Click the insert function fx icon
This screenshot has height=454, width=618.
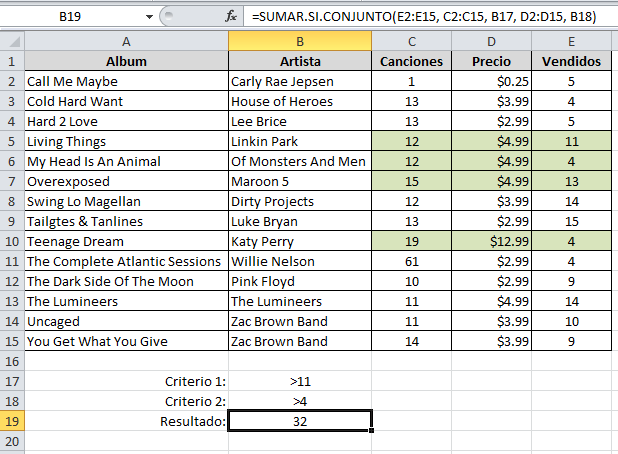pyautogui.click(x=230, y=16)
